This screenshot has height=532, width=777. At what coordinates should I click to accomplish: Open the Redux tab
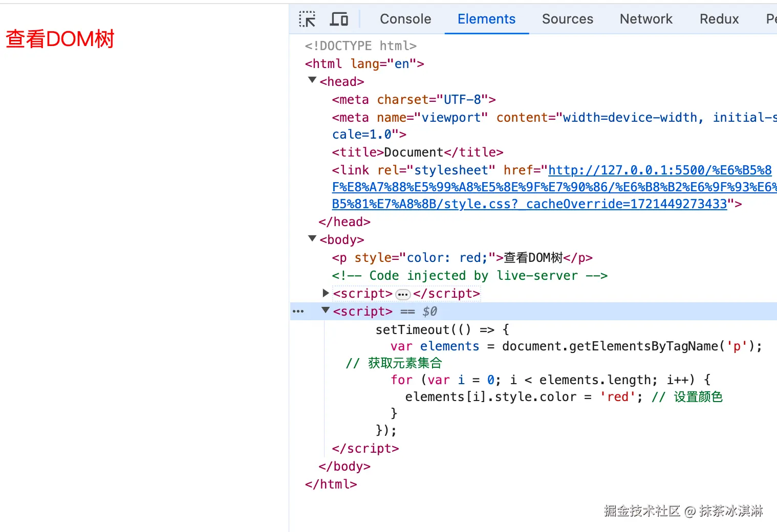[719, 19]
